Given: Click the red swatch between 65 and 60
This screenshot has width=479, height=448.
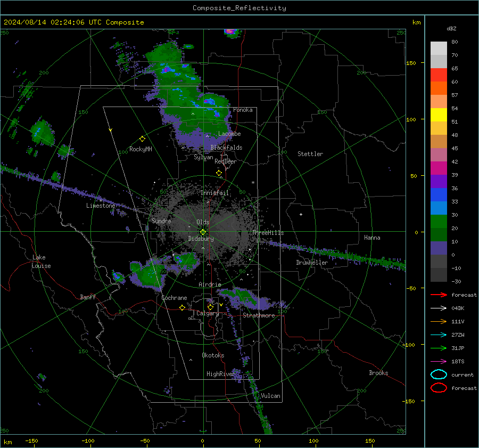Looking at the screenshot, I should pyautogui.click(x=439, y=75).
